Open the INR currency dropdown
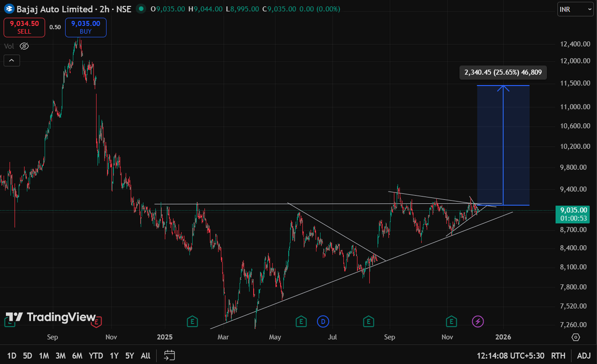Screen dimensions: 597x364 click(x=576, y=9)
